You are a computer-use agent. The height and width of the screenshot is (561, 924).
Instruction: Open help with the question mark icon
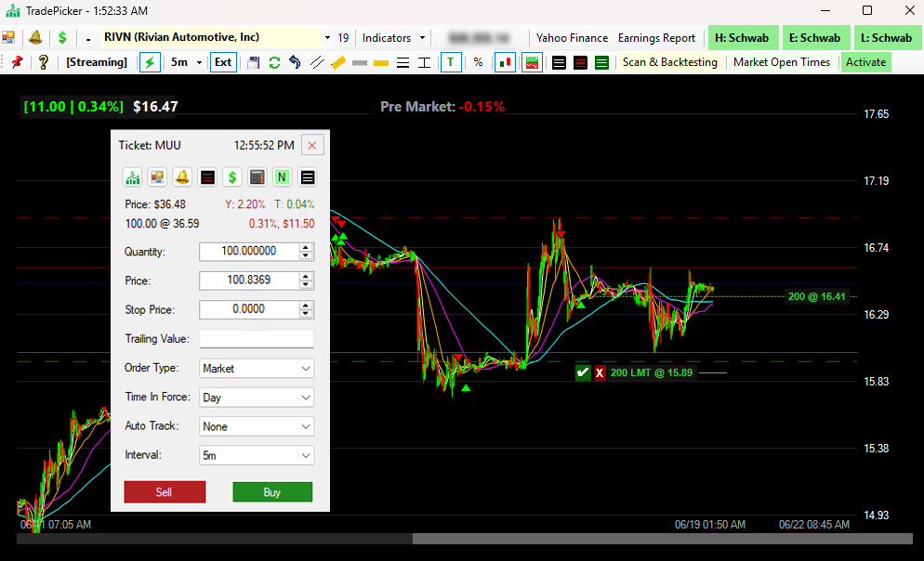pyautogui.click(x=43, y=62)
